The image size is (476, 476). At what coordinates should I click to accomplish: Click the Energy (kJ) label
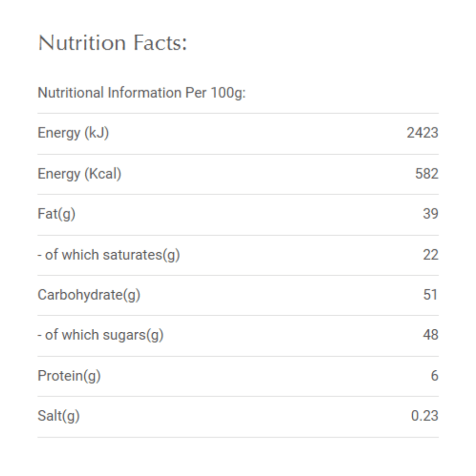[x=73, y=133]
